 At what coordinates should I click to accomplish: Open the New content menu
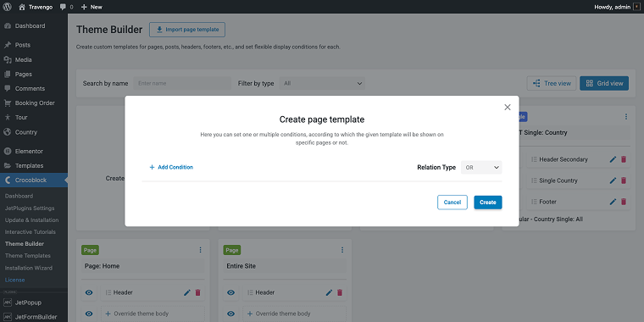pos(92,7)
